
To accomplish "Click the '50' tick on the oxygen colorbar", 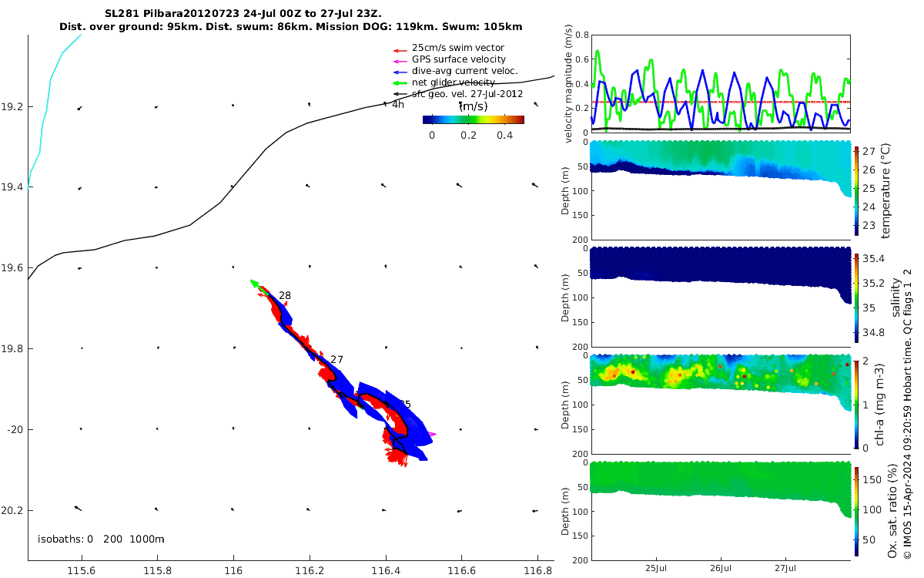I will (868, 540).
